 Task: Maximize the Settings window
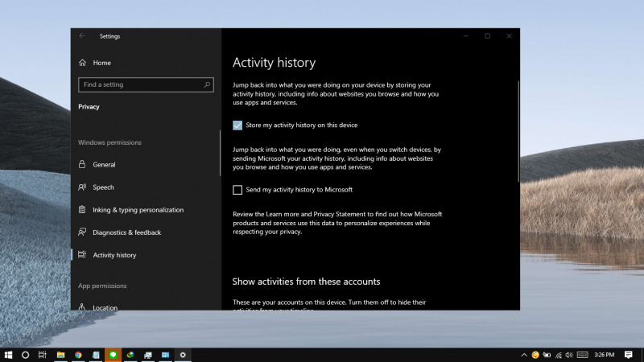(487, 36)
